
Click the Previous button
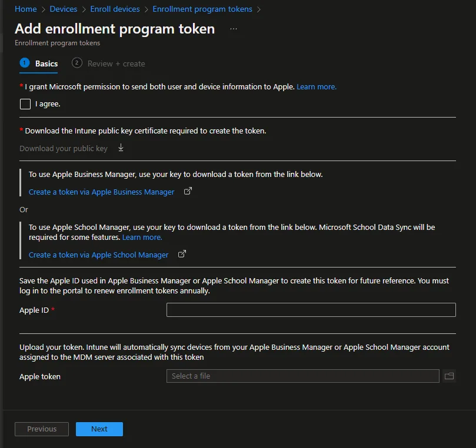pyautogui.click(x=42, y=429)
